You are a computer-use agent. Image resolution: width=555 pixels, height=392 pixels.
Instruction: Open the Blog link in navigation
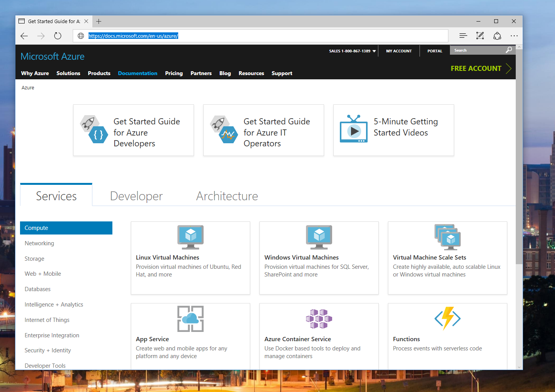click(x=225, y=73)
